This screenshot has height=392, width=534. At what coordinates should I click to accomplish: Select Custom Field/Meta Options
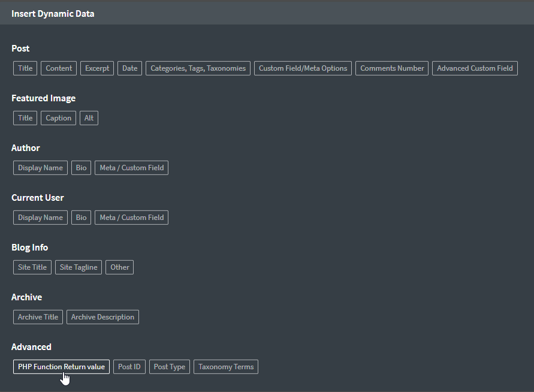303,68
